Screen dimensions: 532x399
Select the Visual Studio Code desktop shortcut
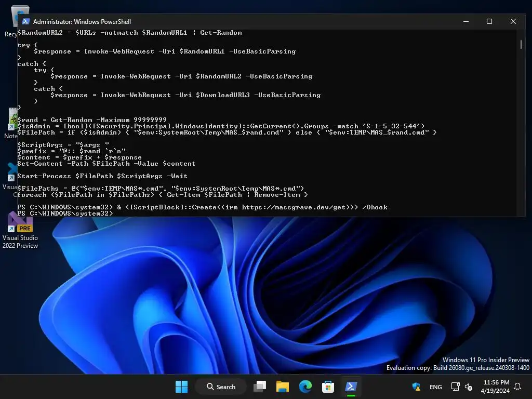[x=9, y=177]
